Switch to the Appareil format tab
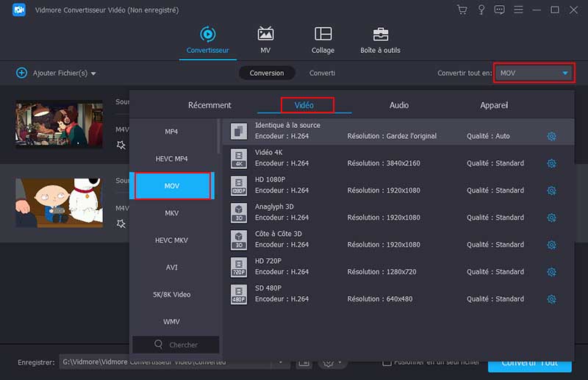 pos(494,105)
